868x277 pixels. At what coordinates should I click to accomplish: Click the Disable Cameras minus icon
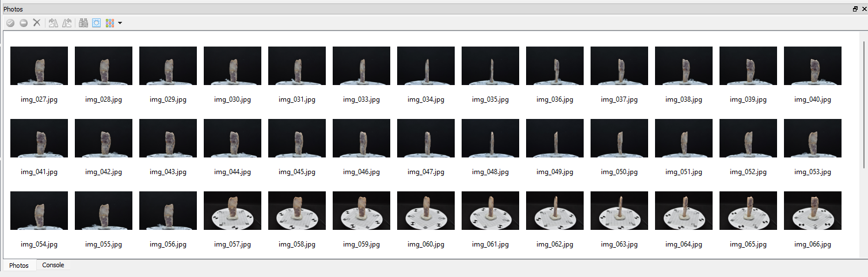24,23
